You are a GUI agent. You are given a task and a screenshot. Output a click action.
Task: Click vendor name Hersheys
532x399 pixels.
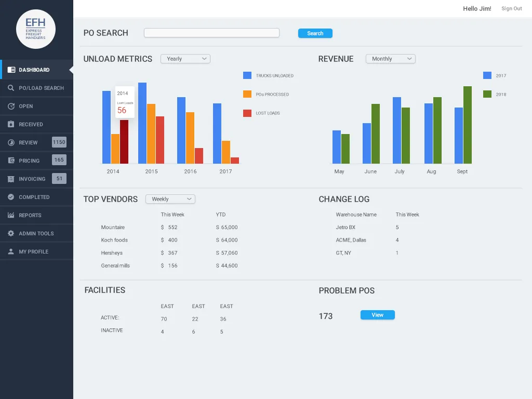coord(112,253)
